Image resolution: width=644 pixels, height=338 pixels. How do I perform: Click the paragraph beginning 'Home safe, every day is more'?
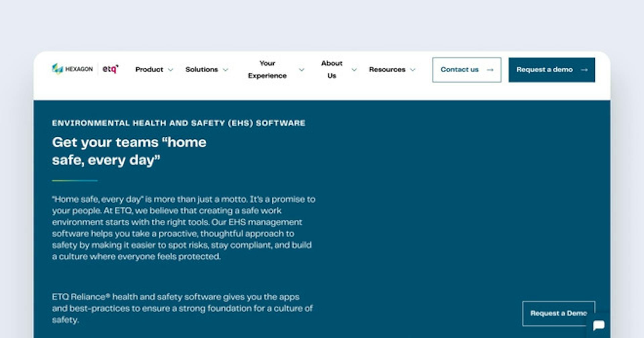(183, 228)
